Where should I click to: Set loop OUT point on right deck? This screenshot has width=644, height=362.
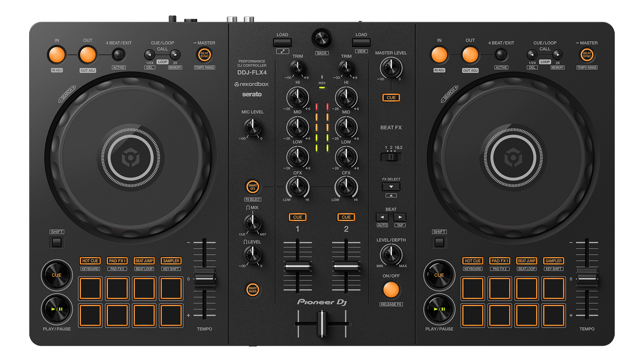pos(470,55)
